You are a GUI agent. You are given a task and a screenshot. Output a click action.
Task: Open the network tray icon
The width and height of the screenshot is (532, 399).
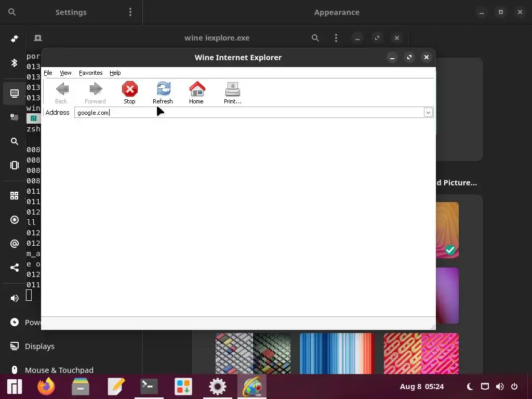485,387
